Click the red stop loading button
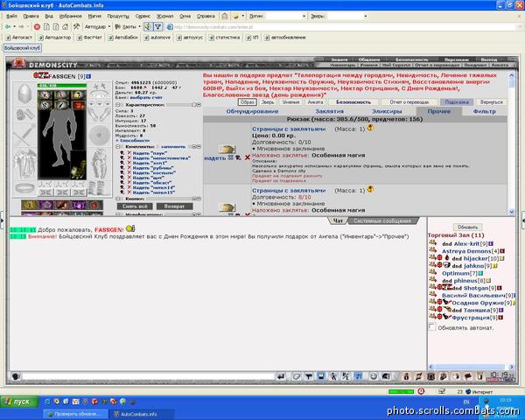This screenshot has height=420, width=525. pyautogui.click(x=37, y=27)
